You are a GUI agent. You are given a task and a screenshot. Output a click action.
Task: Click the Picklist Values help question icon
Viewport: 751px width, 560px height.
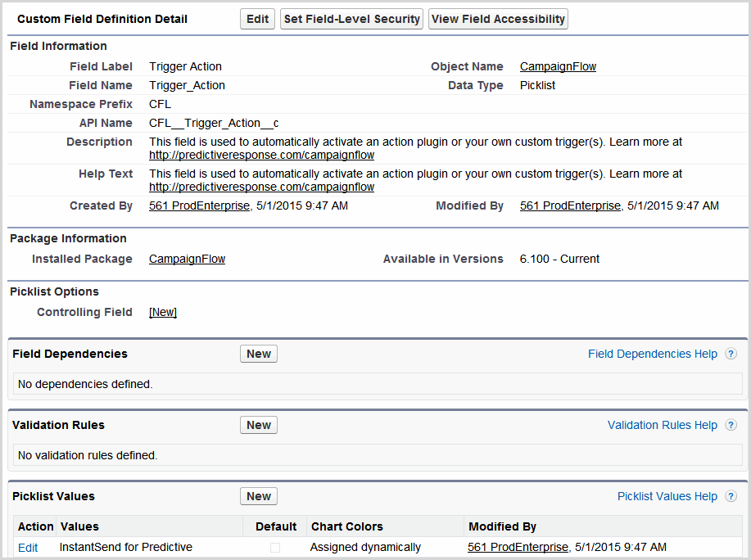pyautogui.click(x=731, y=497)
